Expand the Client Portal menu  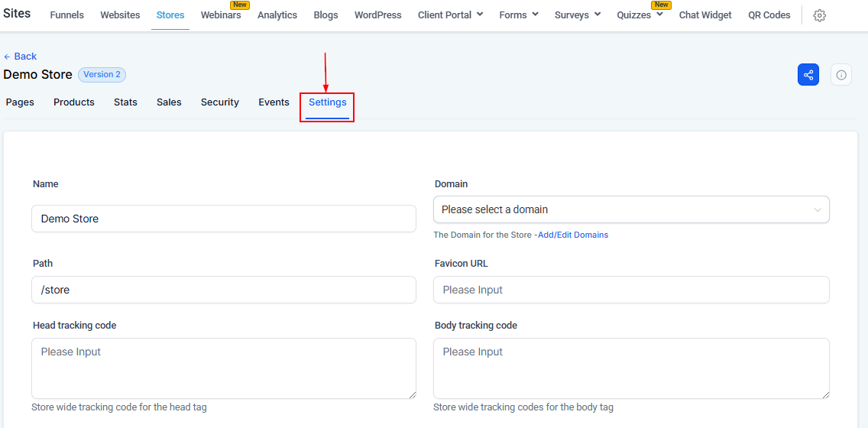[450, 15]
